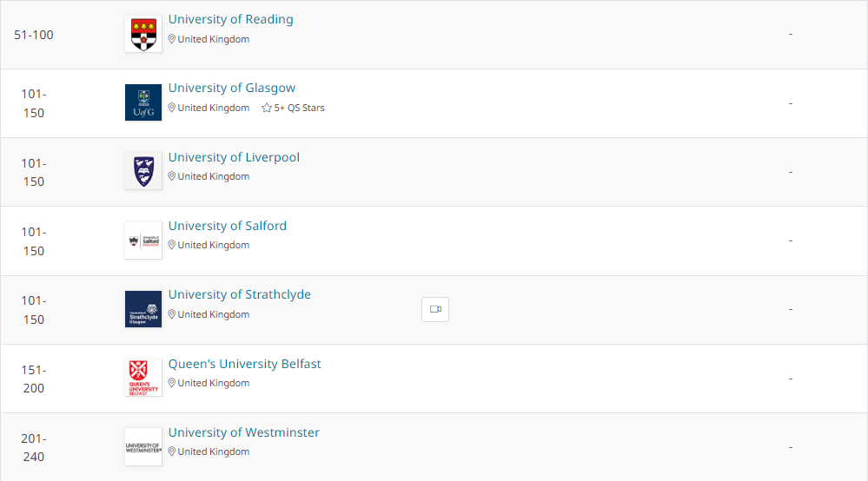Click the University of Strathclyde logo

click(142, 309)
